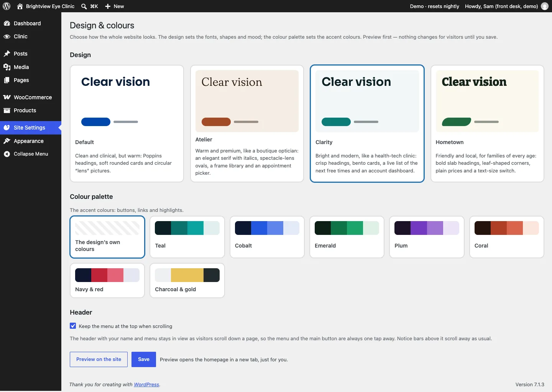This screenshot has height=392, width=552.
Task: Save the design settings
Action: [144, 359]
